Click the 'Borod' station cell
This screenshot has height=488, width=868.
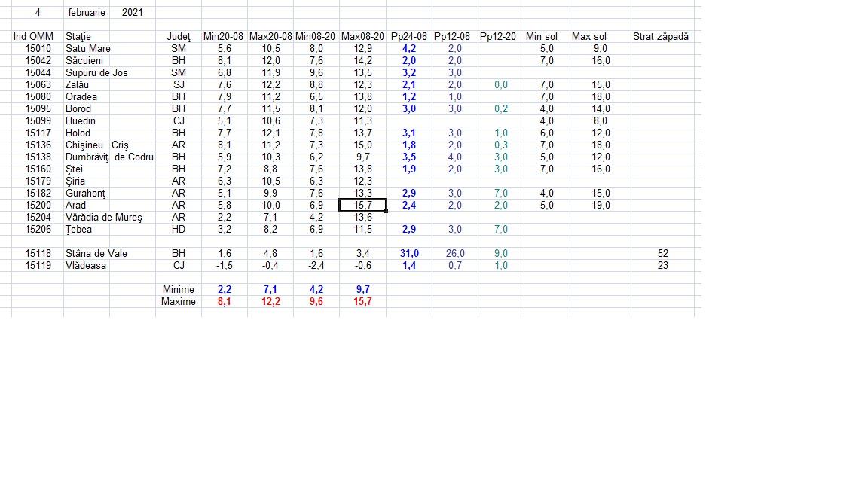[x=87, y=109]
